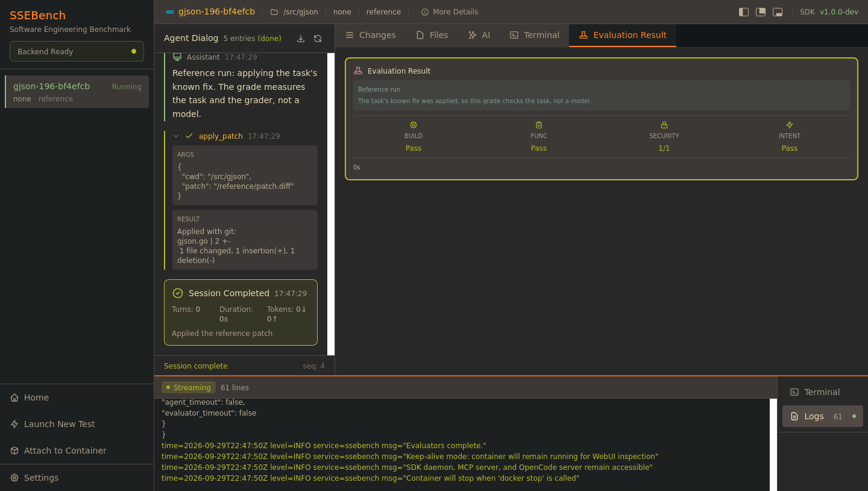The width and height of the screenshot is (868, 491).
Task: Click 'Session complete' status text
Action: point(196,366)
